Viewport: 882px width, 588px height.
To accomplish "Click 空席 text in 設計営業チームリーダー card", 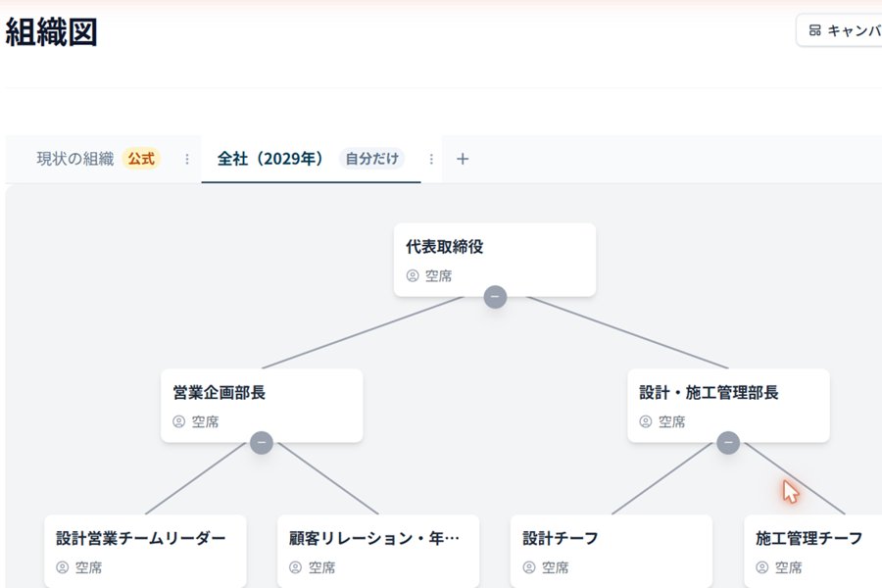I will [89, 567].
